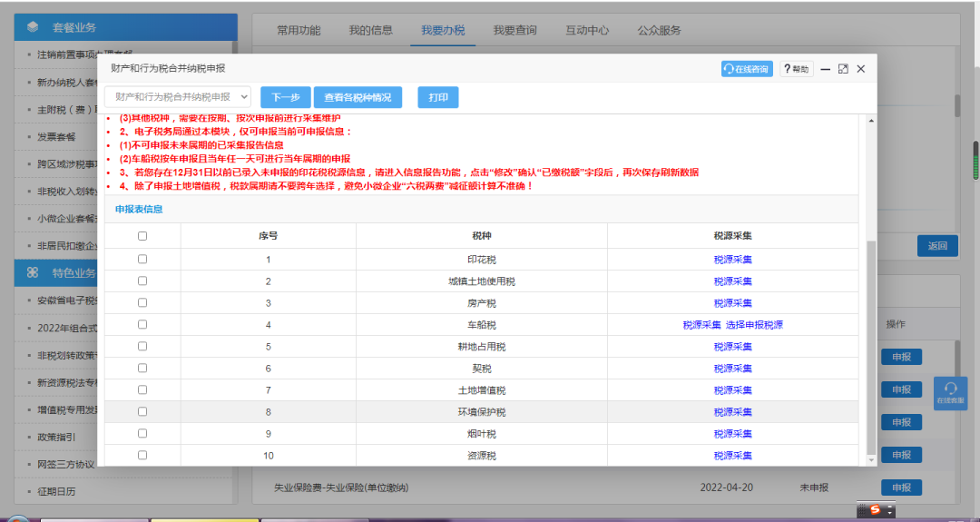Click the 打印 button
The height and width of the screenshot is (522, 980).
[437, 97]
